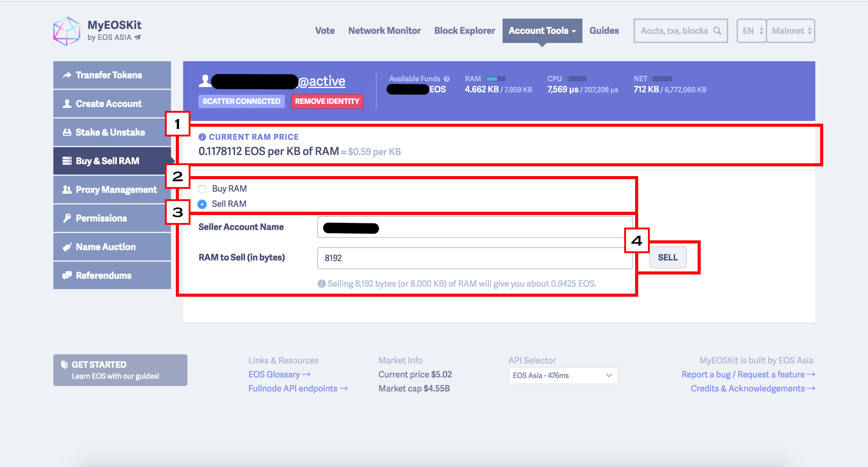Click the Buy & Sell RAM server icon
This screenshot has height=467, width=868.
[67, 161]
